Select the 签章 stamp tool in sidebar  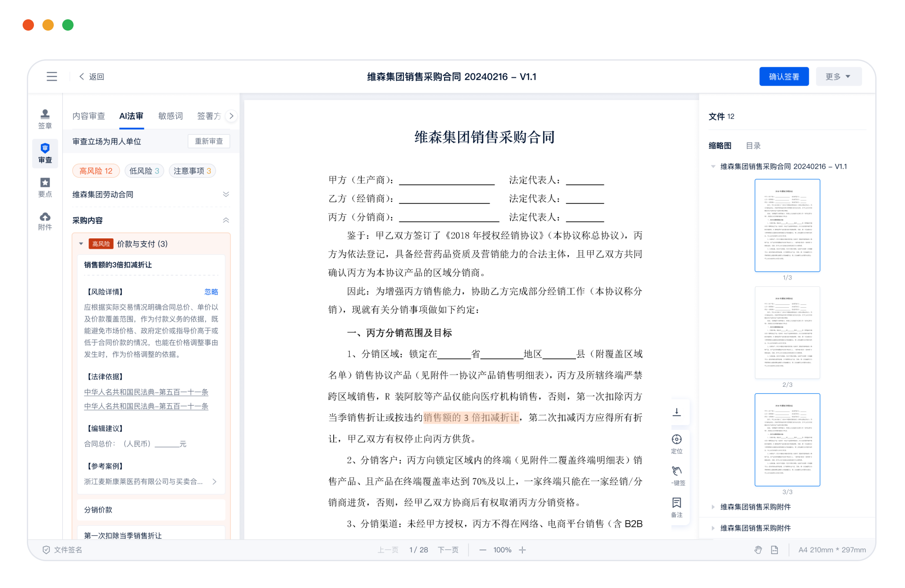click(x=45, y=118)
